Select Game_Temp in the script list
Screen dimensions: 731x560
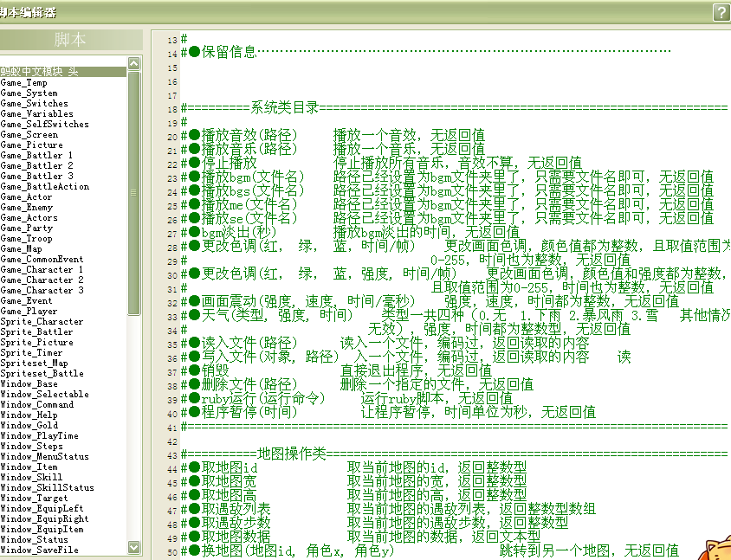pyautogui.click(x=23, y=82)
